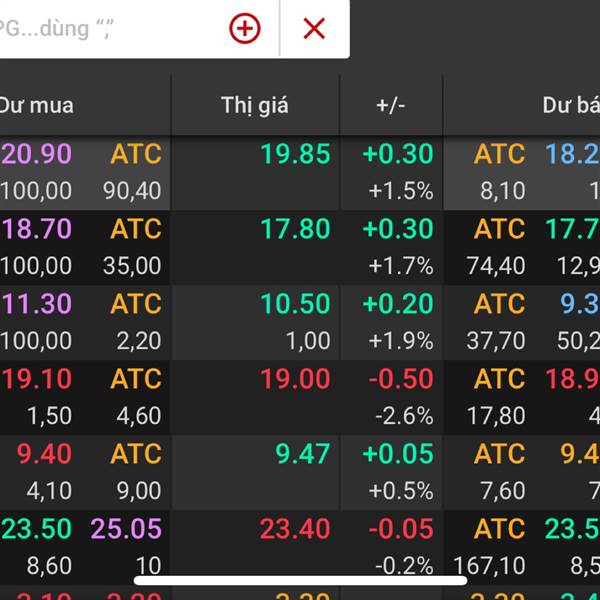Tap ask volume 37,70
This screenshot has width=600, height=600.
pyautogui.click(x=496, y=341)
